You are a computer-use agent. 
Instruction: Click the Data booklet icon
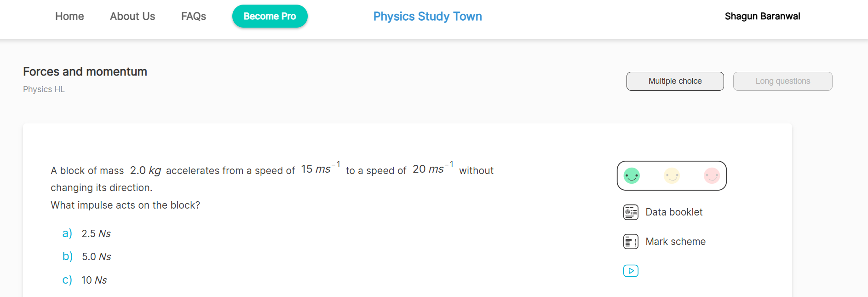tap(631, 212)
